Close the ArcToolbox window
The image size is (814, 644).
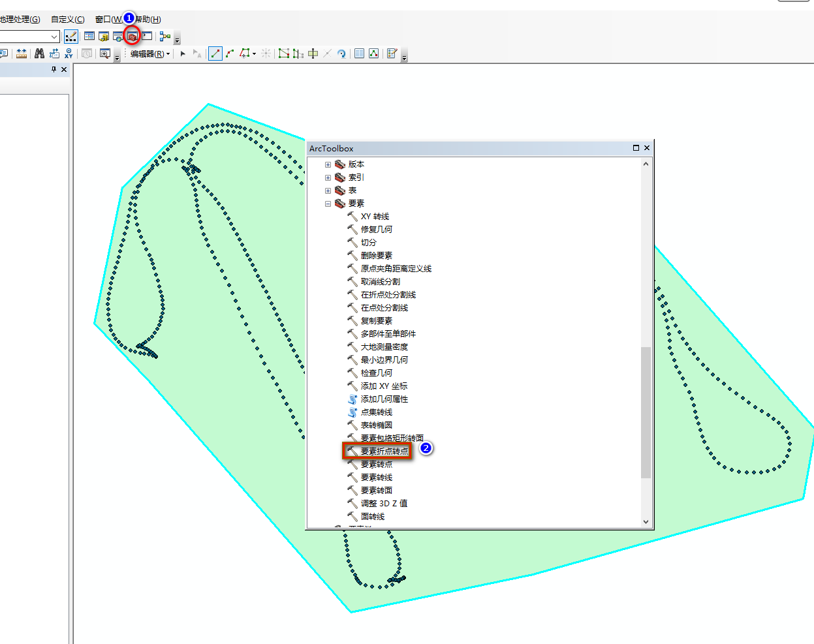(647, 148)
